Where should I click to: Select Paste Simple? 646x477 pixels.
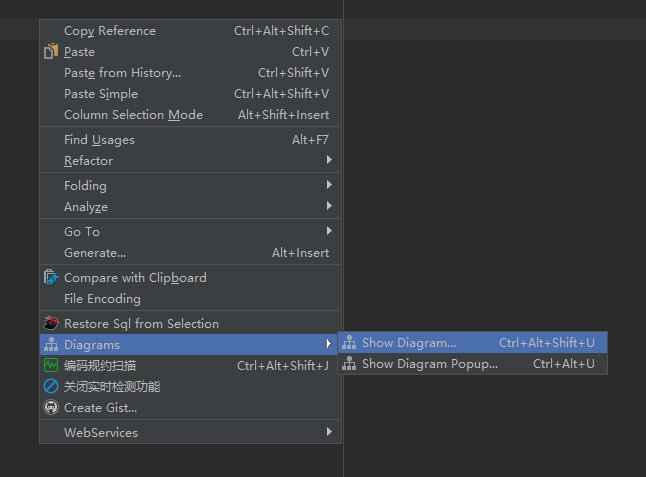click(190, 94)
